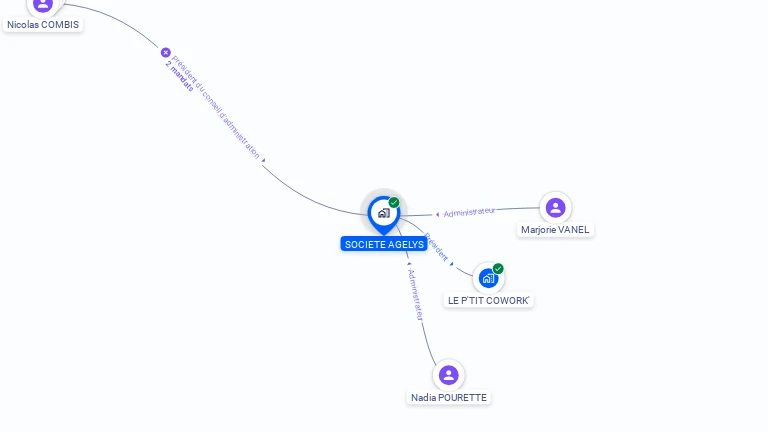Click the Président du conseil d'administration edge label
This screenshot has height=432, width=768.
[x=216, y=107]
